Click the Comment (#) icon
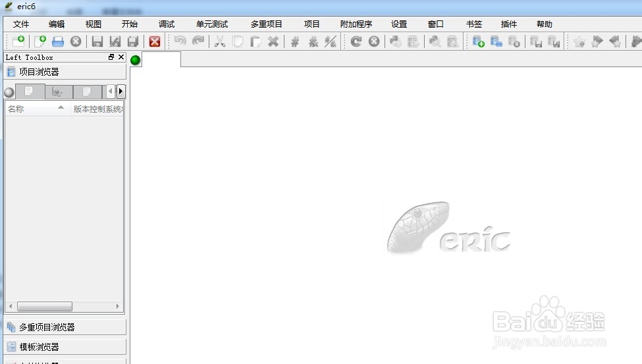642x364 pixels. (x=295, y=41)
